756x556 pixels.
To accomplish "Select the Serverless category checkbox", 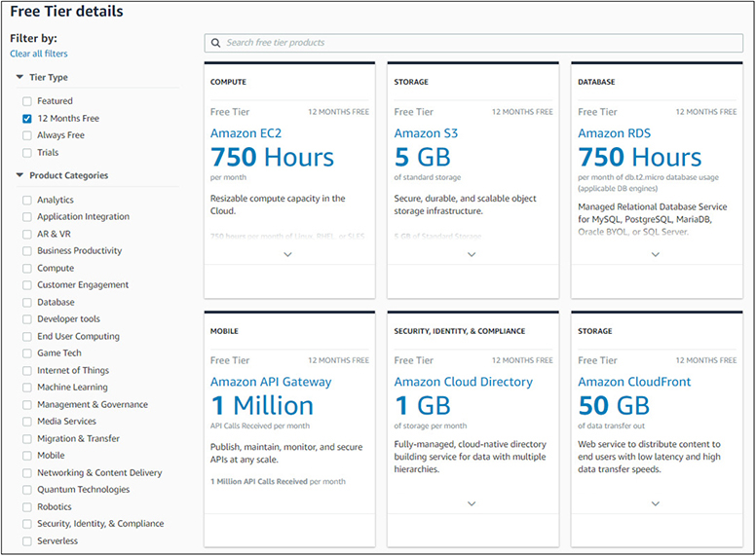I will (27, 541).
